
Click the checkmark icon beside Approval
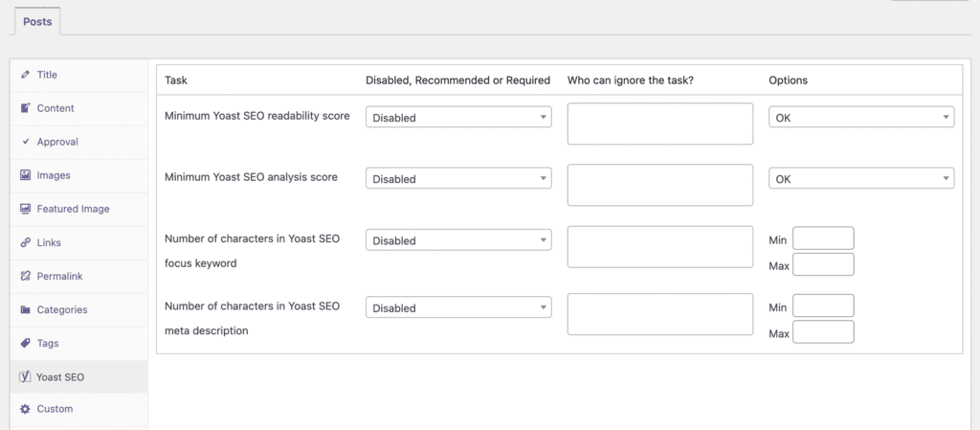(25, 142)
